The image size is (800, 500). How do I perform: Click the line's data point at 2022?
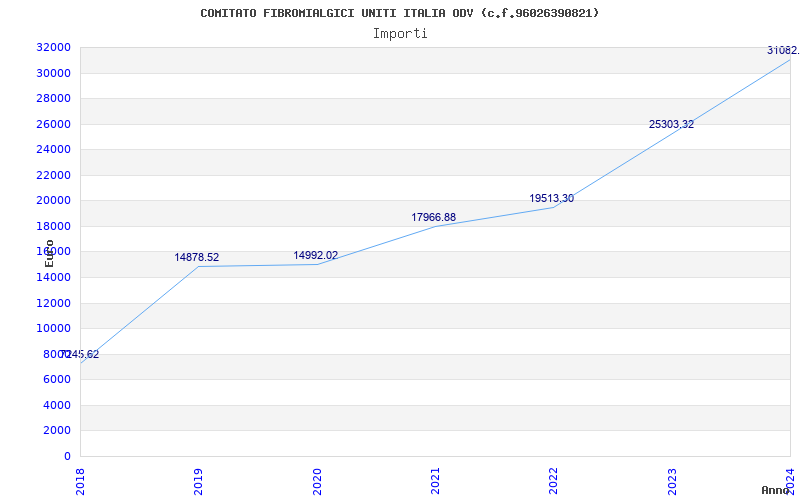554,207
